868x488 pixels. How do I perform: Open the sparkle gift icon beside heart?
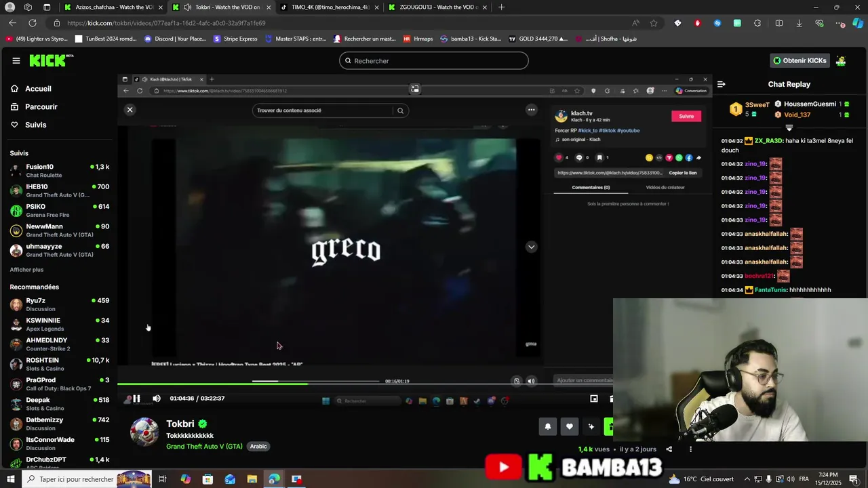[x=591, y=426]
